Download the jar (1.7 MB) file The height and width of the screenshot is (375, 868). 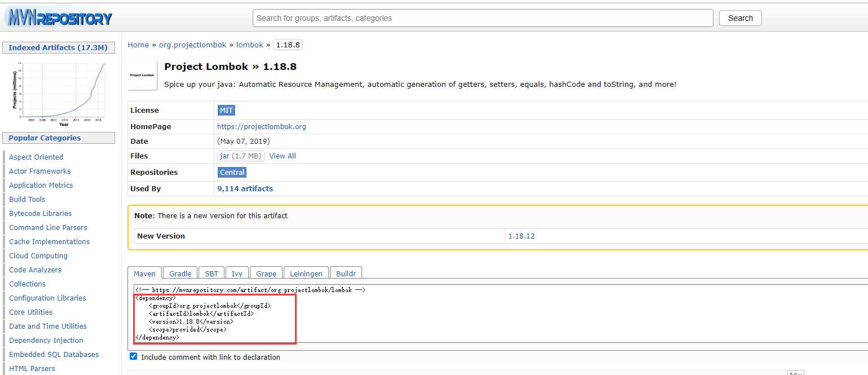241,156
